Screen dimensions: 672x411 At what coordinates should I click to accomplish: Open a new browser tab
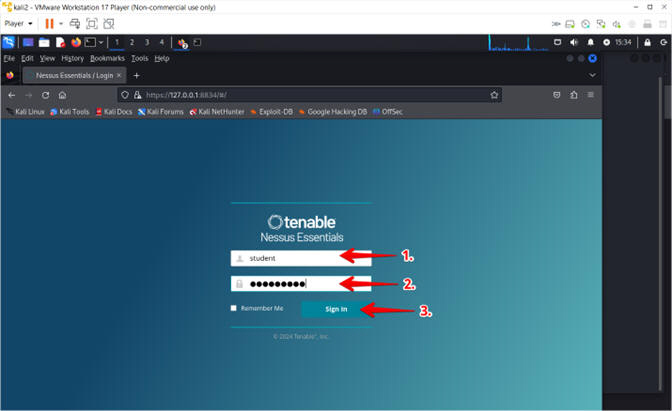click(136, 75)
